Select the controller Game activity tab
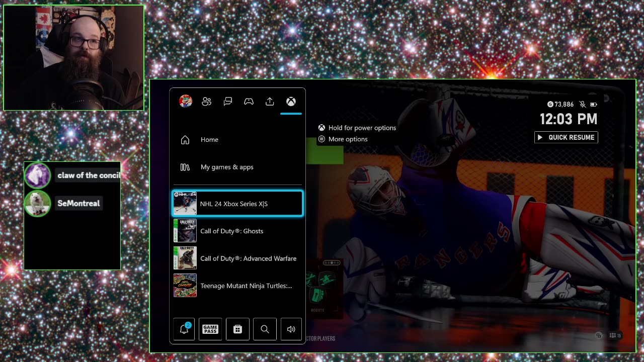 click(249, 102)
